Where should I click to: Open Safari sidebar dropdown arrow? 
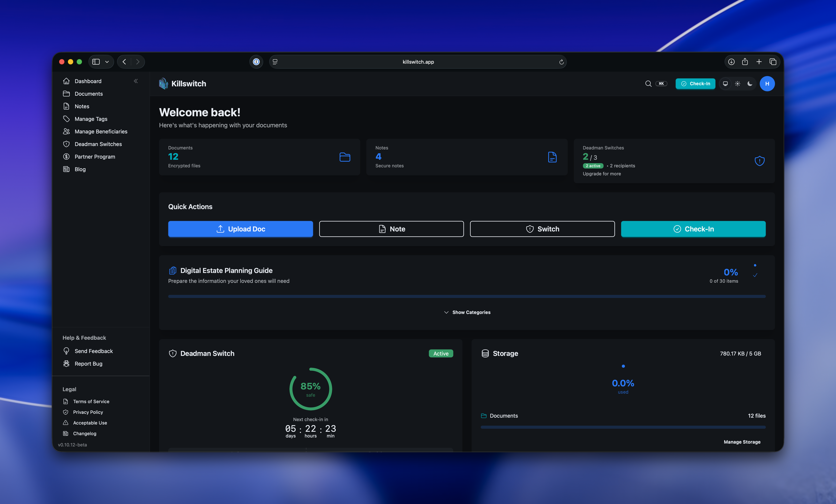pyautogui.click(x=107, y=62)
